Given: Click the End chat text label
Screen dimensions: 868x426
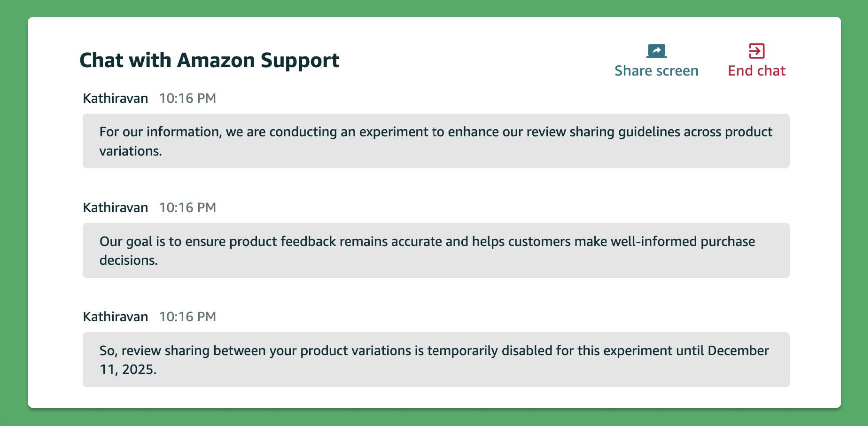Looking at the screenshot, I should 756,71.
